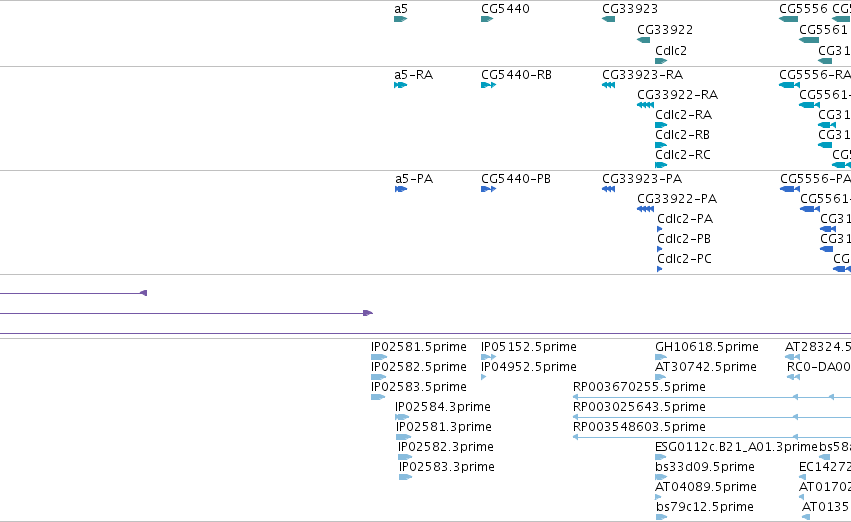Image resolution: width=851 pixels, height=522 pixels.
Task: Select the a5 gene label
Action: click(401, 9)
